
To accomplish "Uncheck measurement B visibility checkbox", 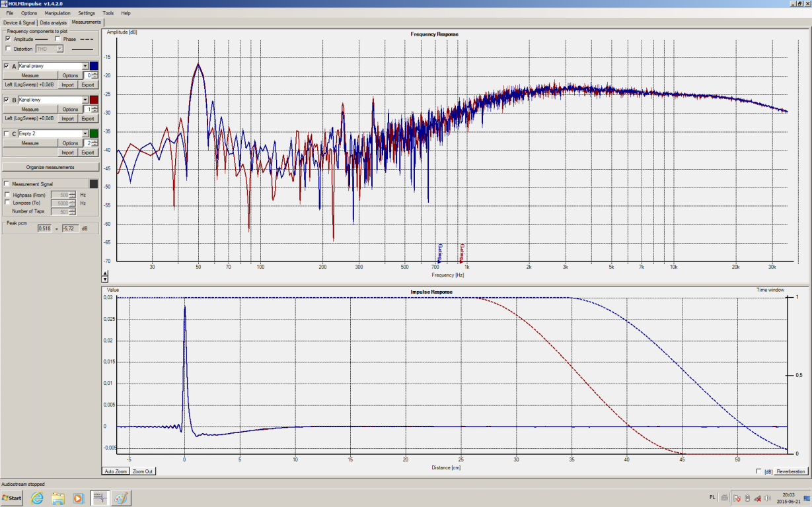I will pos(7,100).
